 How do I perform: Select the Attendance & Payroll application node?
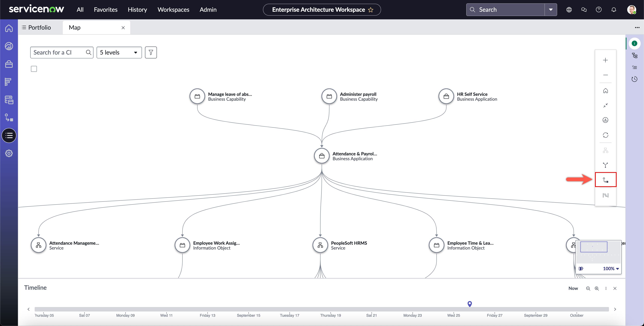(x=321, y=156)
